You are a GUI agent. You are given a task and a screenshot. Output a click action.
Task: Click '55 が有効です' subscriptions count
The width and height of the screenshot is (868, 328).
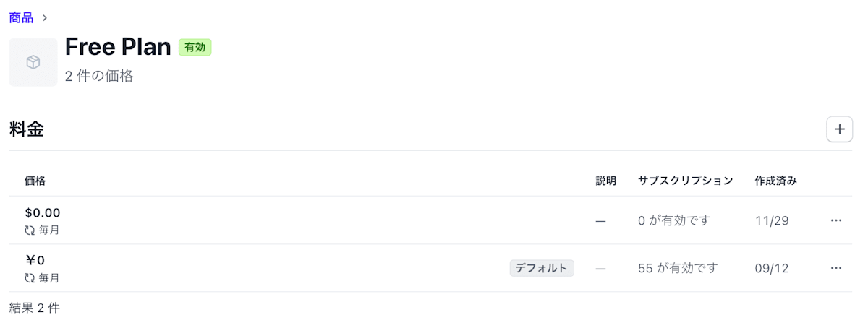(x=678, y=268)
